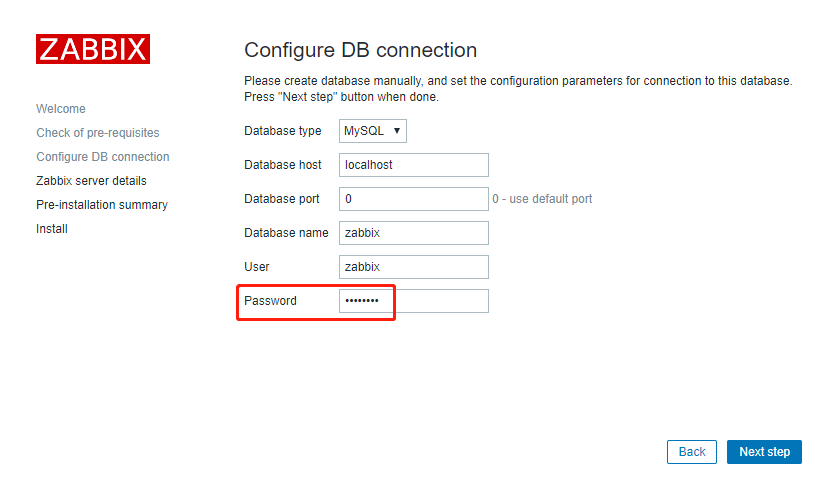Focus the Password field
Viewport: 834px width, 491px height.
414,301
